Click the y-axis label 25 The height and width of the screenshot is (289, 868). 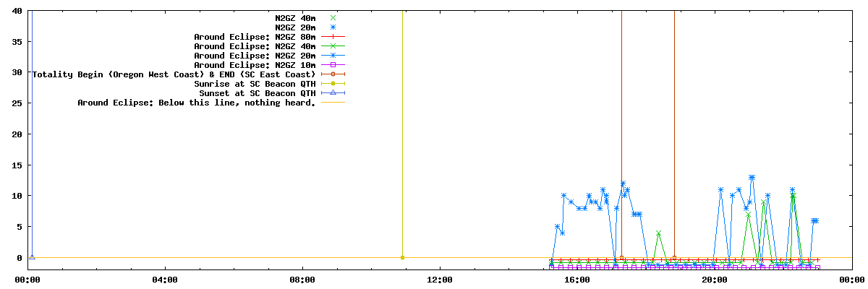17,103
